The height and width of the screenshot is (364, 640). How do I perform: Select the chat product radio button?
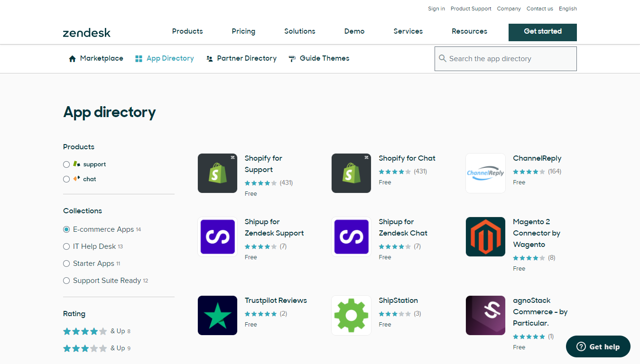pos(66,179)
